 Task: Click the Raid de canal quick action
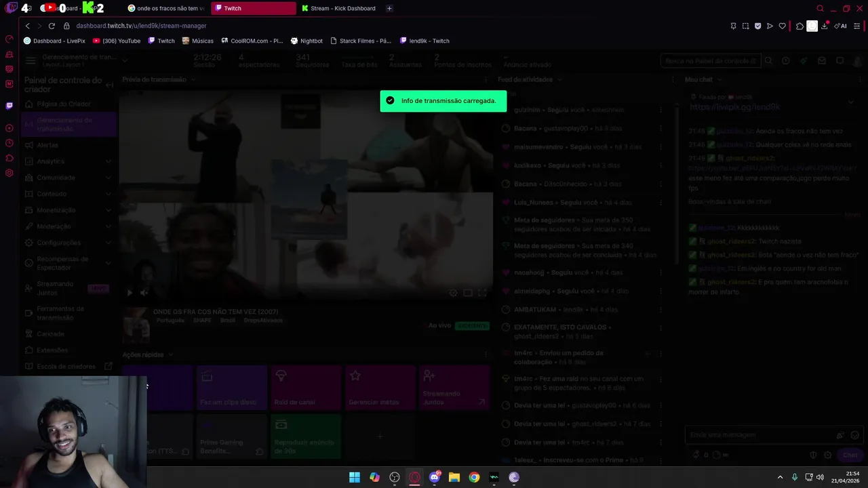306,388
